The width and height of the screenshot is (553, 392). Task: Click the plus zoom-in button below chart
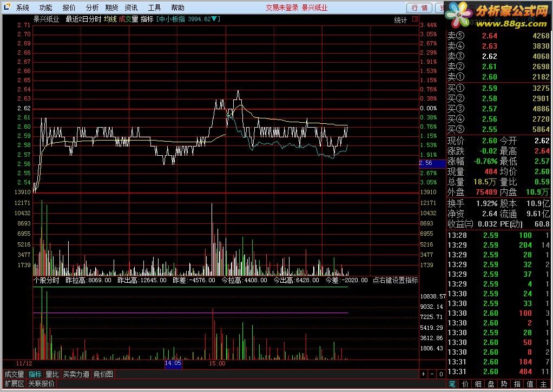point(424,374)
